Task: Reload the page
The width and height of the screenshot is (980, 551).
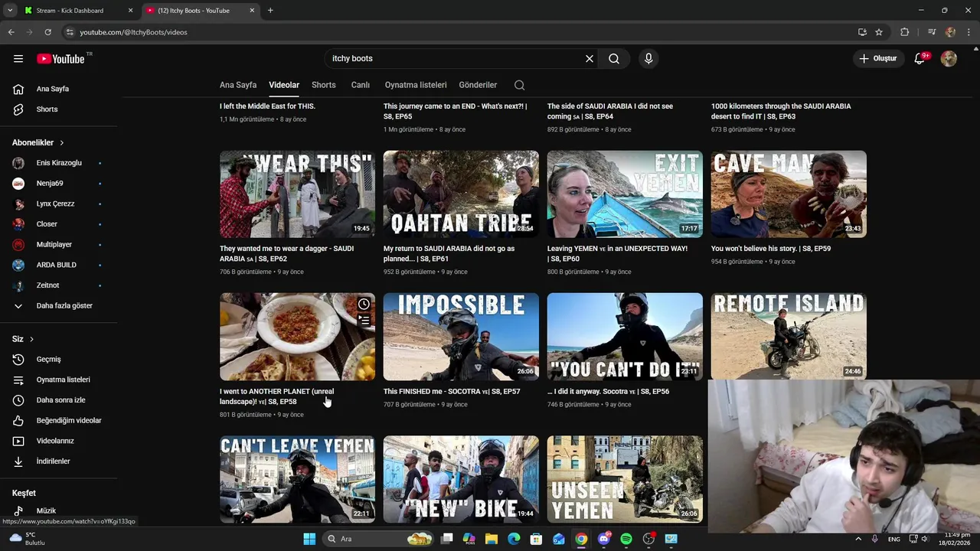Action: coord(47,32)
